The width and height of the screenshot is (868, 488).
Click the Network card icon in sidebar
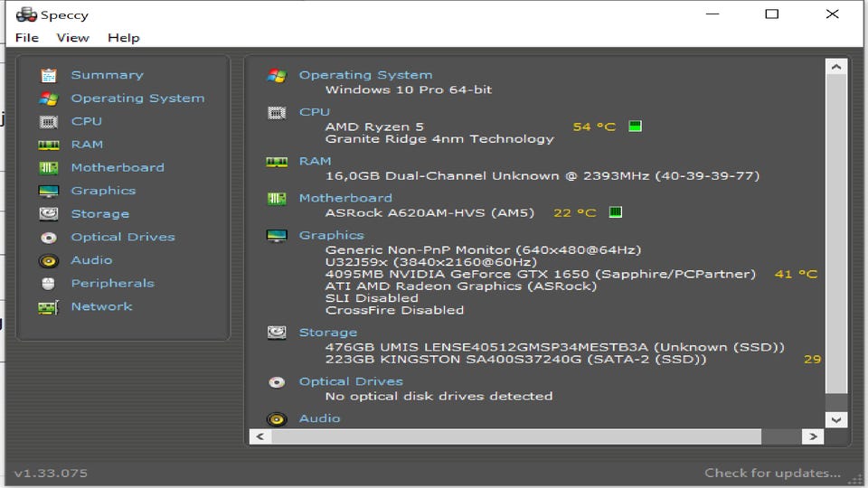click(x=49, y=307)
